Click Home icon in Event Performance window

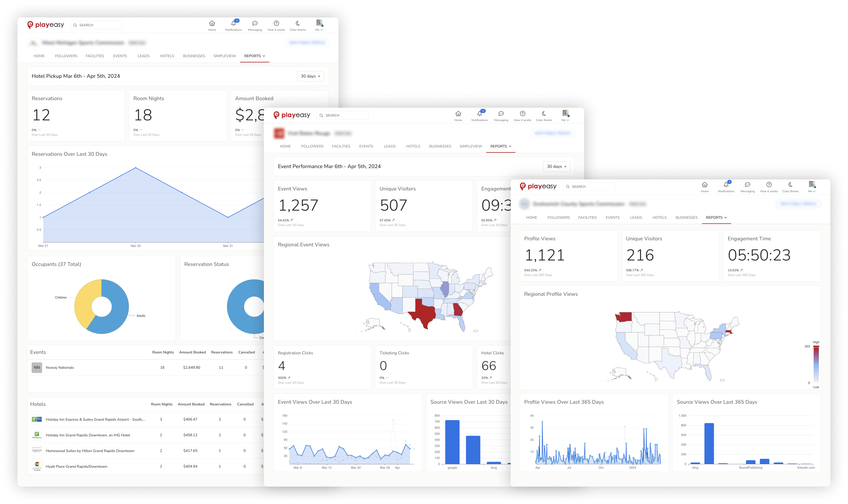coord(458,114)
